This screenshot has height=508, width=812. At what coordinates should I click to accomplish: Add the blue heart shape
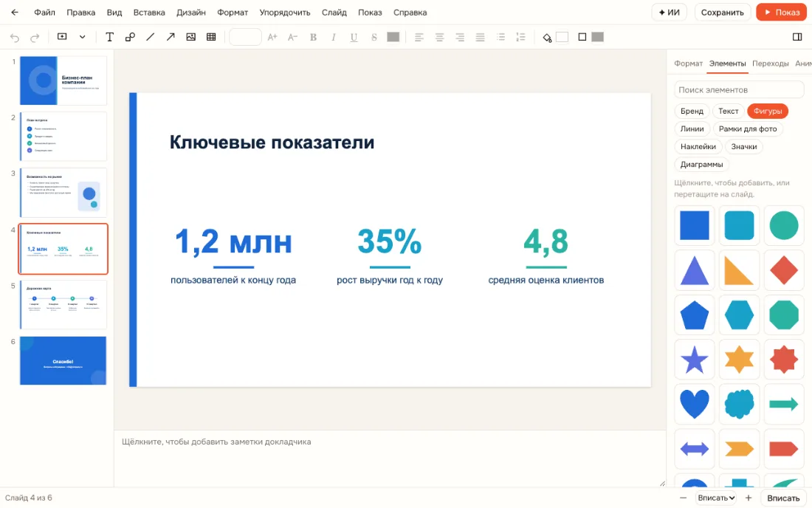tap(695, 404)
